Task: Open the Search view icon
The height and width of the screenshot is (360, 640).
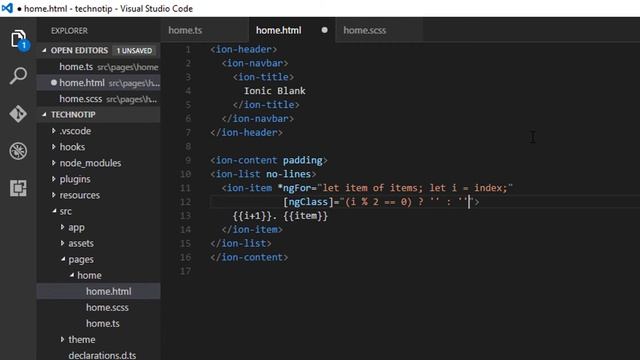Action: (x=18, y=76)
